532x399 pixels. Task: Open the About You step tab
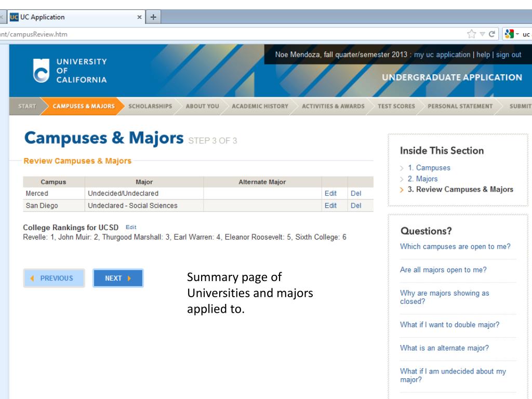[x=202, y=106]
